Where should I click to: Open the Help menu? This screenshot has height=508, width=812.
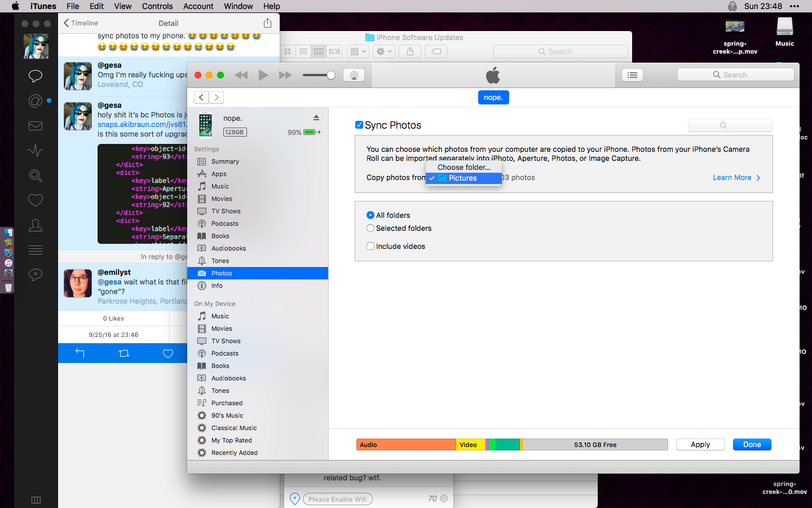[271, 6]
